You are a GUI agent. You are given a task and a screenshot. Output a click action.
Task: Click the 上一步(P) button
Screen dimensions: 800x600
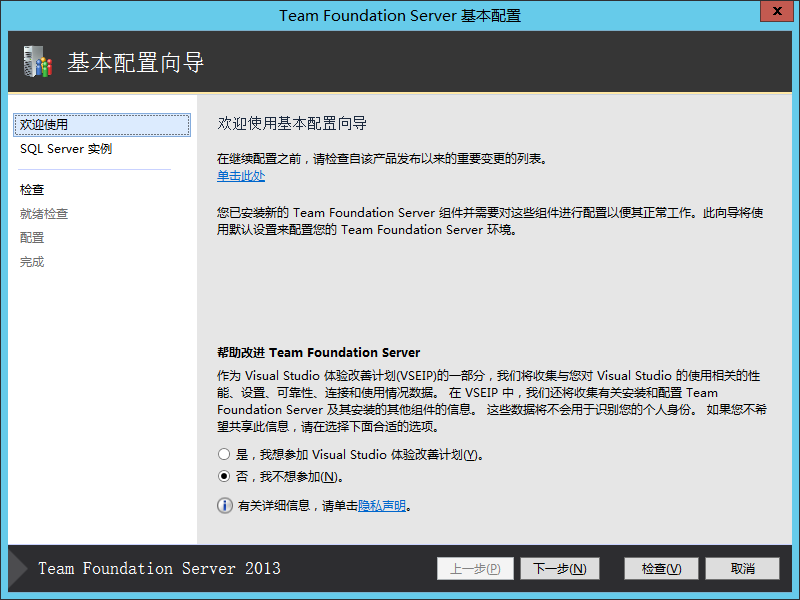tap(475, 568)
